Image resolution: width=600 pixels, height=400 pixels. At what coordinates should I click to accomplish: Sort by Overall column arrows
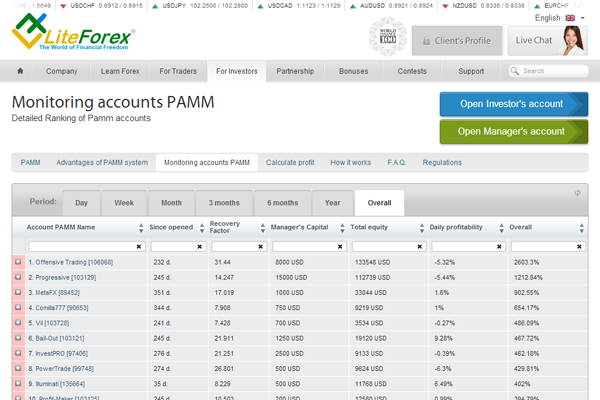pyautogui.click(x=581, y=228)
